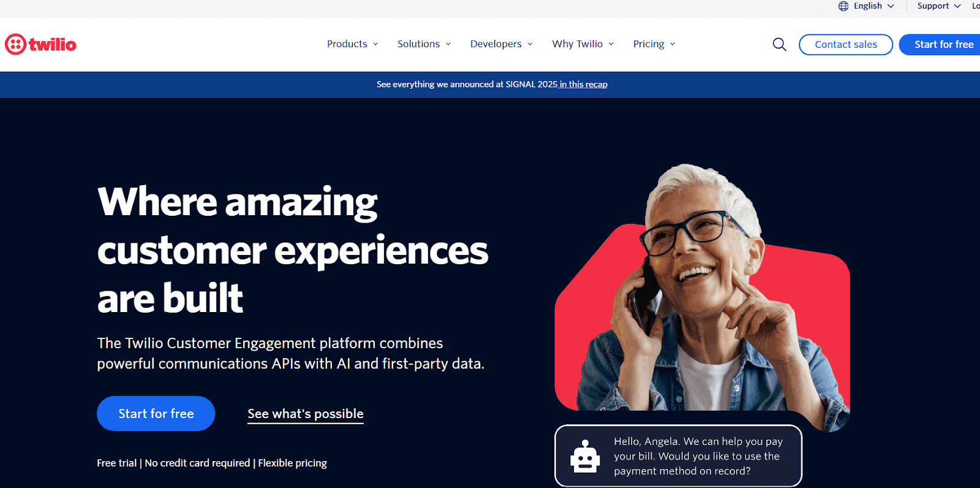Click the globe language icon
Screen dimensions: 980x488
pyautogui.click(x=843, y=6)
